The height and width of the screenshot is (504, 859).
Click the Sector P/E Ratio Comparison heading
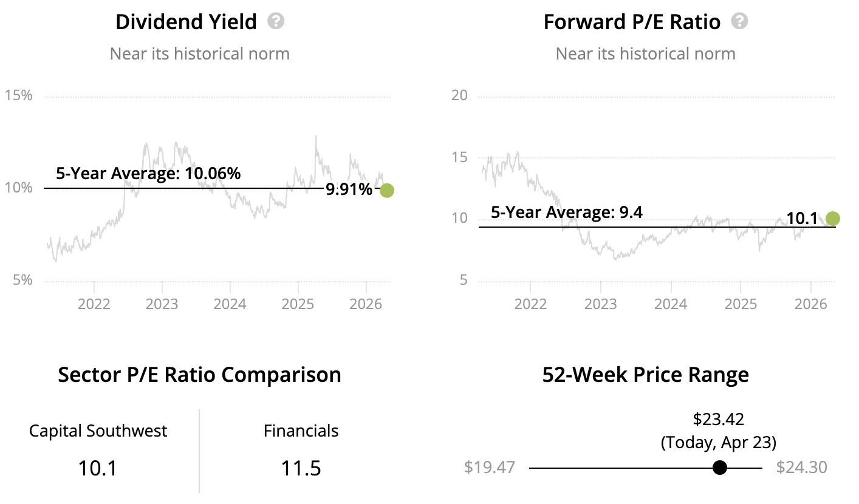[x=199, y=375]
